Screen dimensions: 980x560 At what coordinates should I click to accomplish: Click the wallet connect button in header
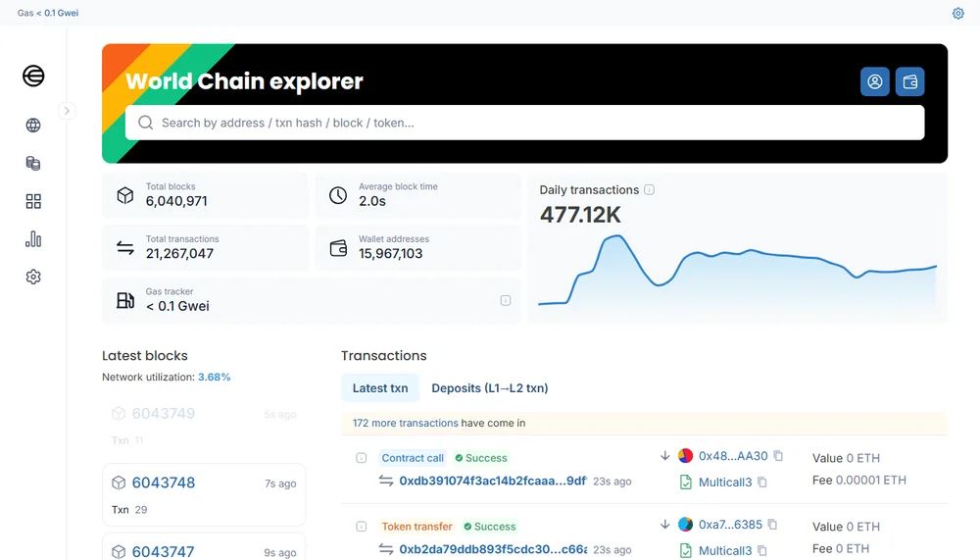(x=909, y=82)
